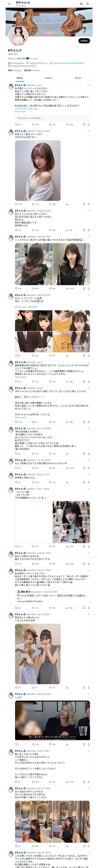Reply to the Dec 16, 2020 post
The height and width of the screenshot is (868, 98).
[x=16, y=454]
